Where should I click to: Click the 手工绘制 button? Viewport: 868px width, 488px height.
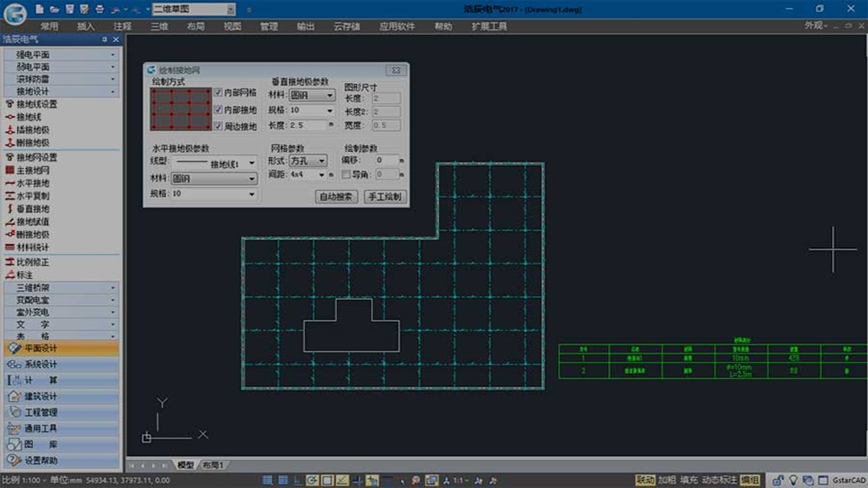(384, 197)
